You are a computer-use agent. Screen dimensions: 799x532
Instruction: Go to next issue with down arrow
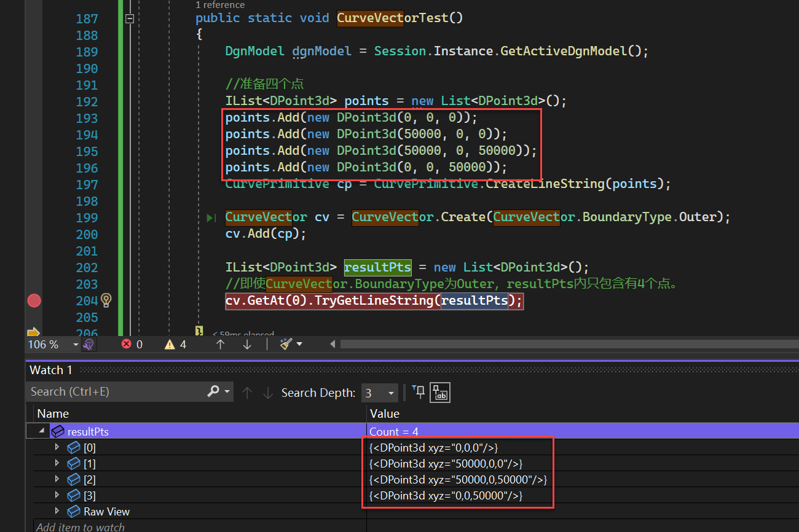pyautogui.click(x=247, y=344)
